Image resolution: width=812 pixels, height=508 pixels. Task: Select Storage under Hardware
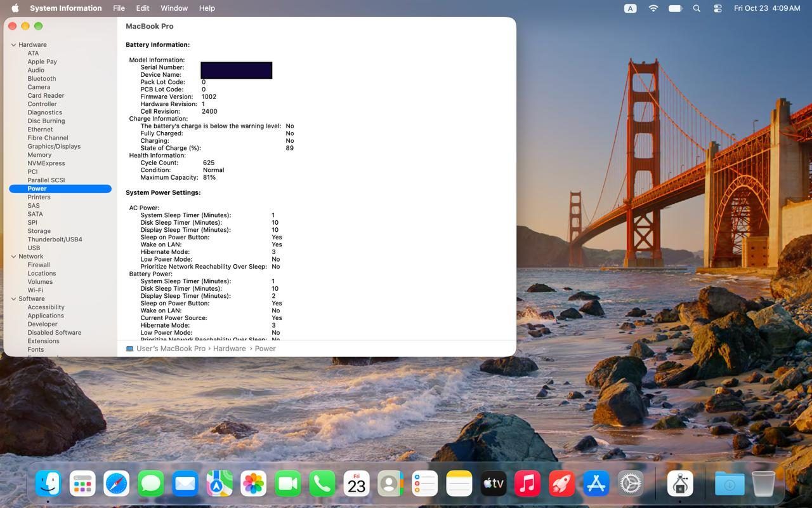39,231
